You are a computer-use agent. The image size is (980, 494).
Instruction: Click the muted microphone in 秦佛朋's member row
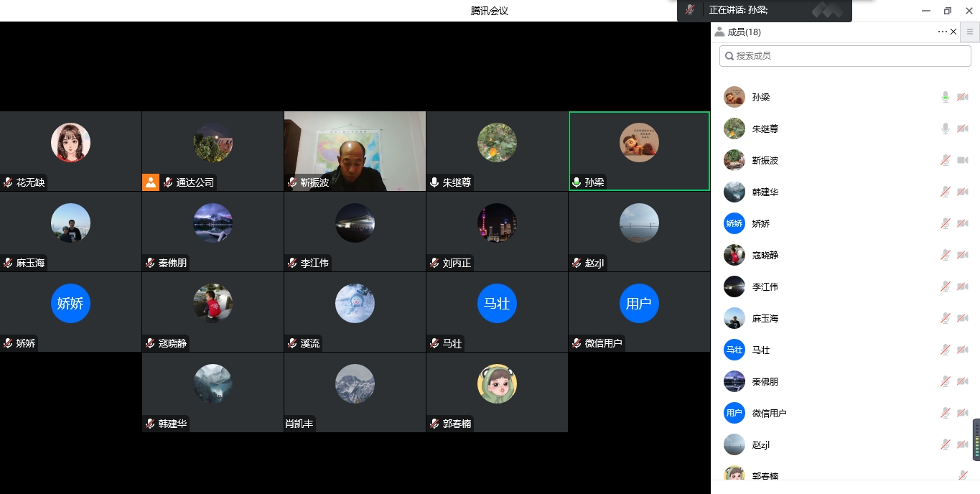coord(946,381)
